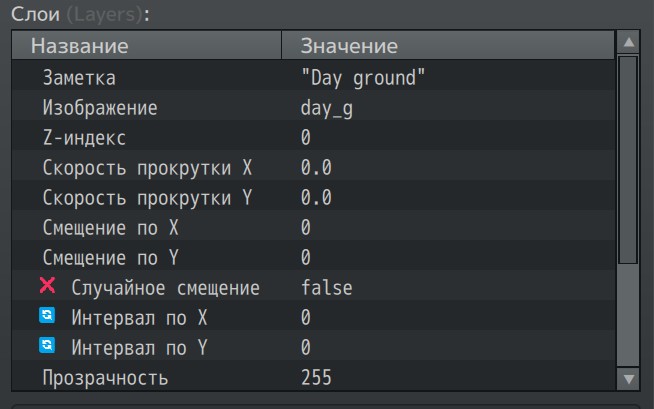
Task: Select the Интервал по X value field
Action: tap(448, 318)
